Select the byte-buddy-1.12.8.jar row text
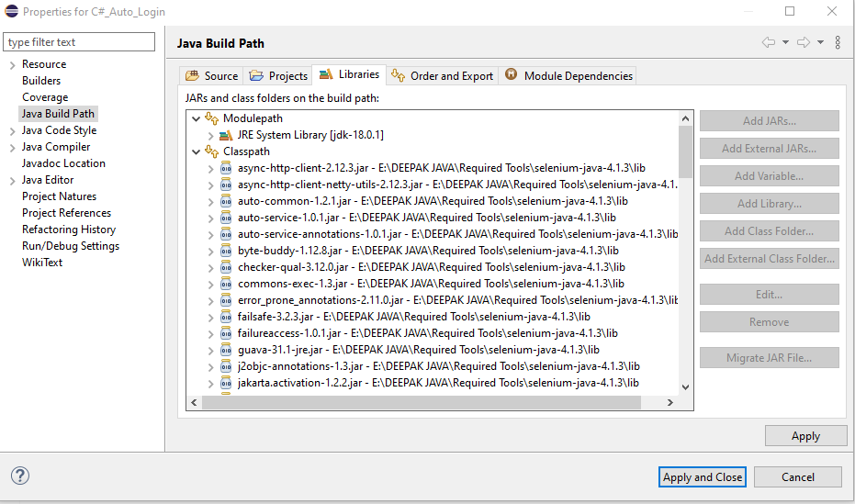855x504 pixels. (x=428, y=251)
